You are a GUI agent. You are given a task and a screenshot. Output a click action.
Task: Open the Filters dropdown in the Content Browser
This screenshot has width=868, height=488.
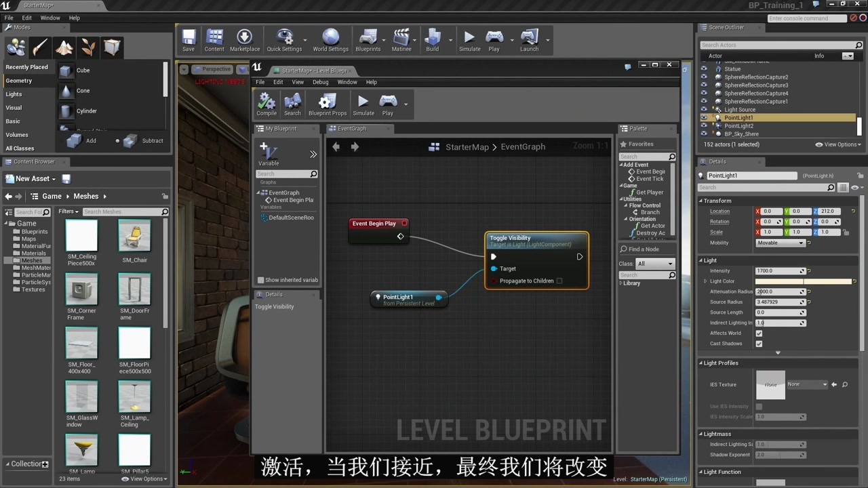pos(68,211)
